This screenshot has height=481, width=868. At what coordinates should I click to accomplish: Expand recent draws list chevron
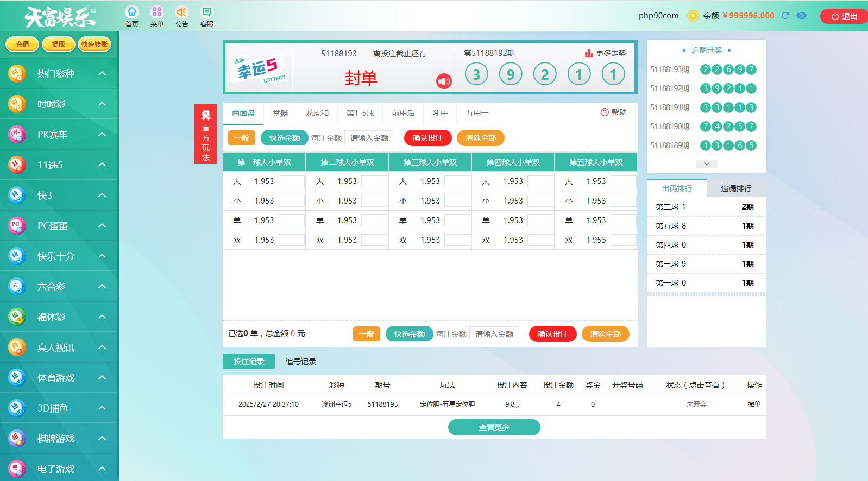click(x=706, y=164)
